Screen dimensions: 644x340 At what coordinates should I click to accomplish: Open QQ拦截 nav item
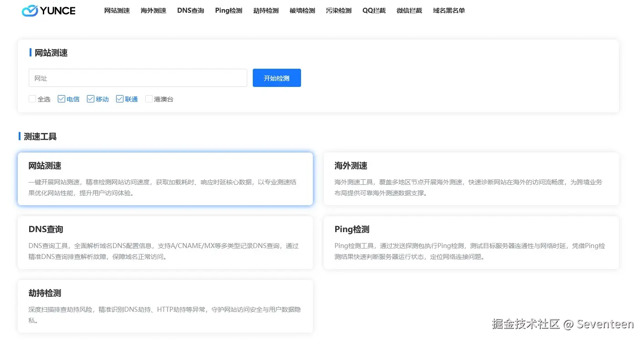374,10
